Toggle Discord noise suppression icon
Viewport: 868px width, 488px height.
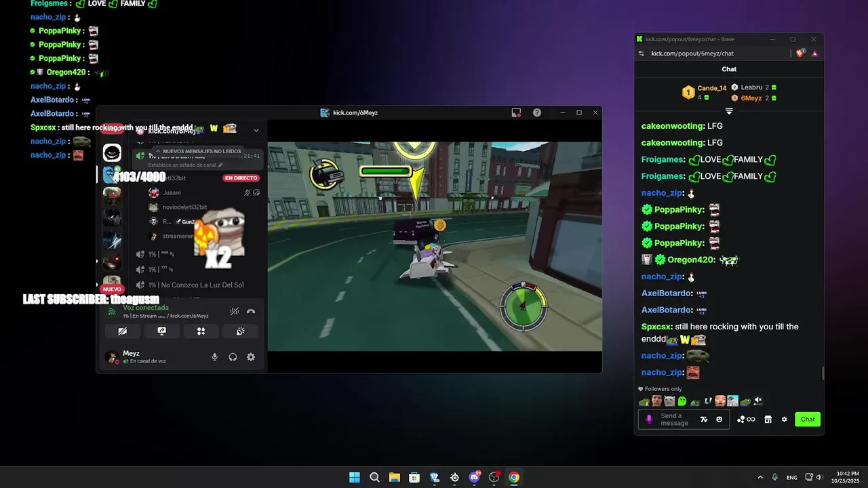point(234,312)
